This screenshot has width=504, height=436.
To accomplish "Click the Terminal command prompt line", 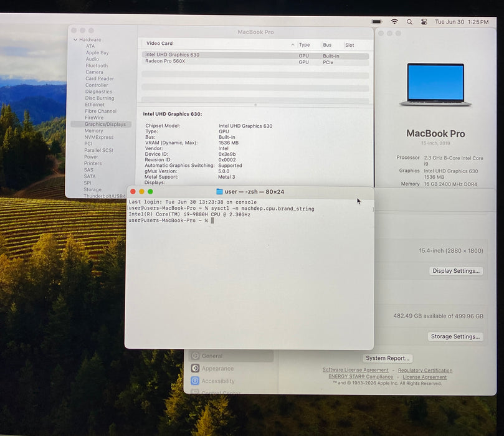I will coord(171,220).
